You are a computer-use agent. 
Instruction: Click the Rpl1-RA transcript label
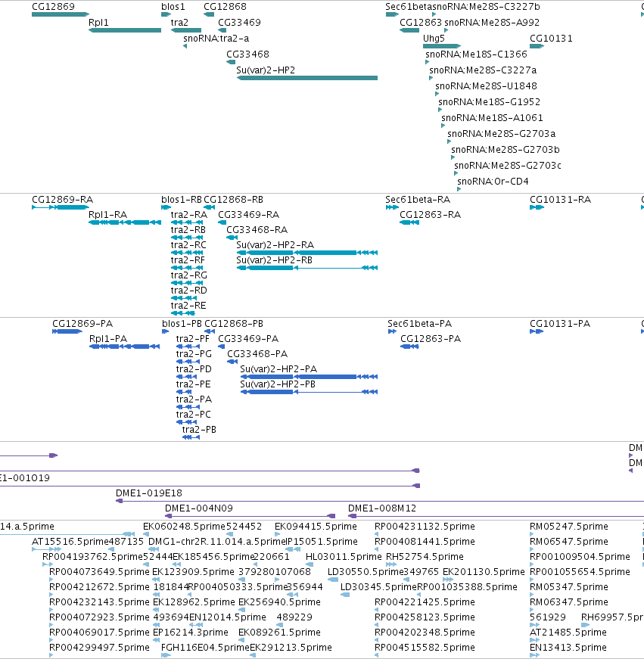click(x=107, y=215)
